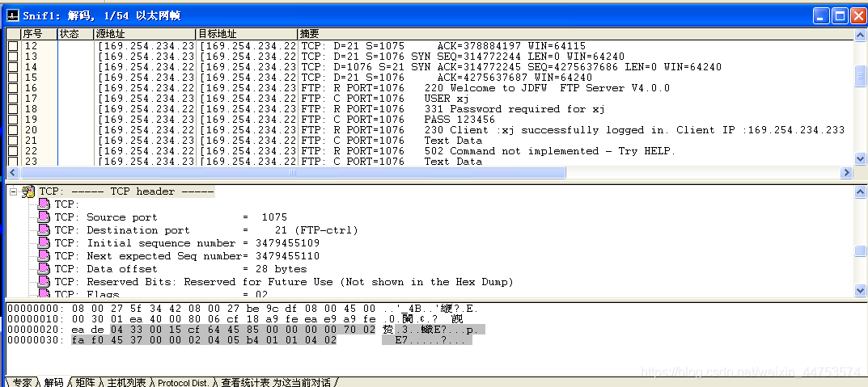868x387 pixels.
Task: Tick the checkbox for frame 19
Action: (x=13, y=120)
